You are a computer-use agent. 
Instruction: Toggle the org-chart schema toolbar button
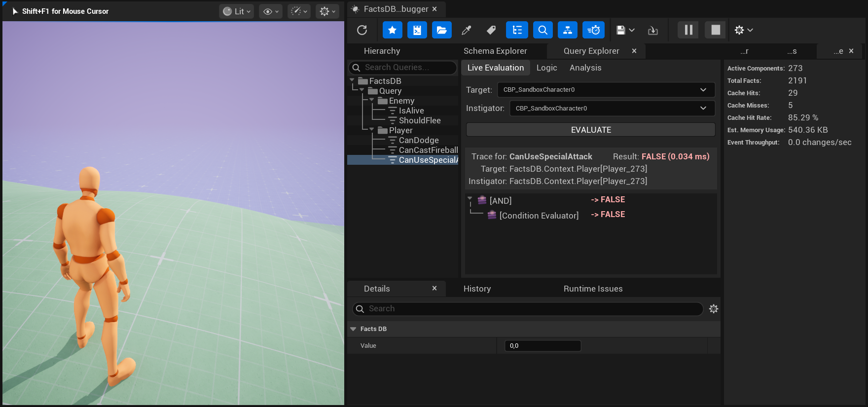(568, 30)
